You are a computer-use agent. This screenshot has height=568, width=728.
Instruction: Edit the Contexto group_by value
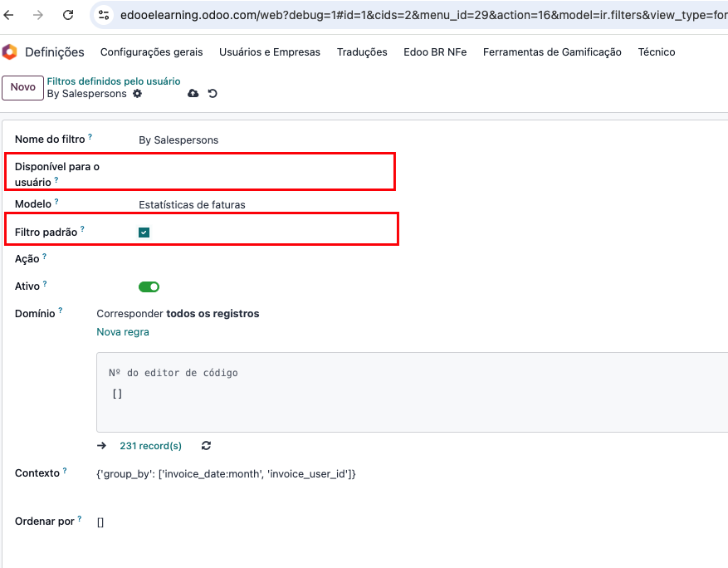(226, 473)
